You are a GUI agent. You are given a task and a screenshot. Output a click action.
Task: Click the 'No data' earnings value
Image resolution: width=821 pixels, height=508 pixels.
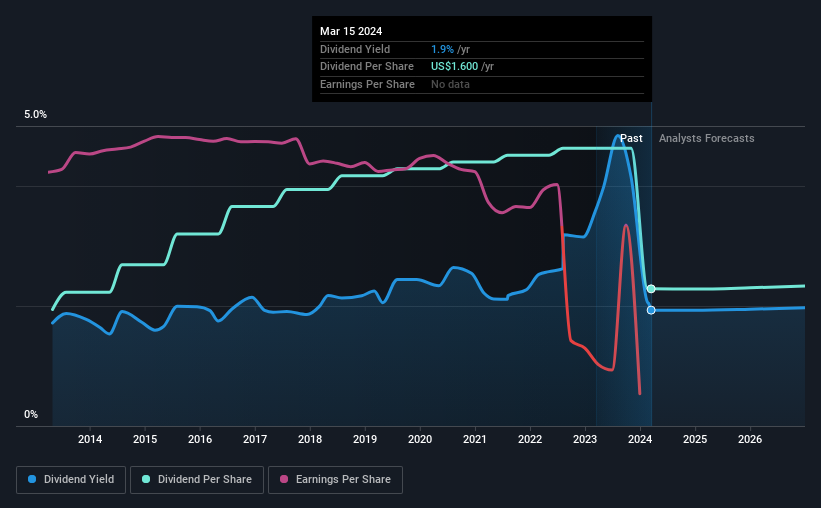450,84
